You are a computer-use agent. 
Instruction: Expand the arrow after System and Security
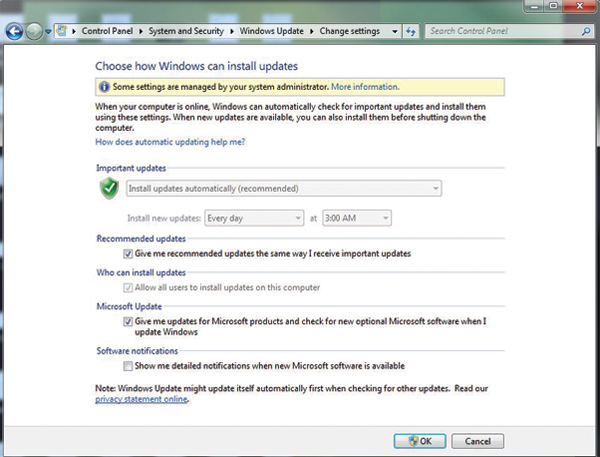(x=232, y=31)
